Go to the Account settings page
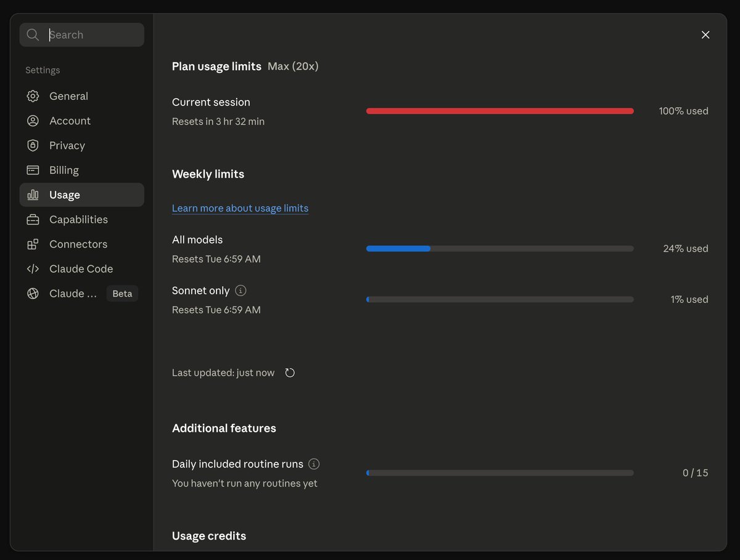 [82, 121]
